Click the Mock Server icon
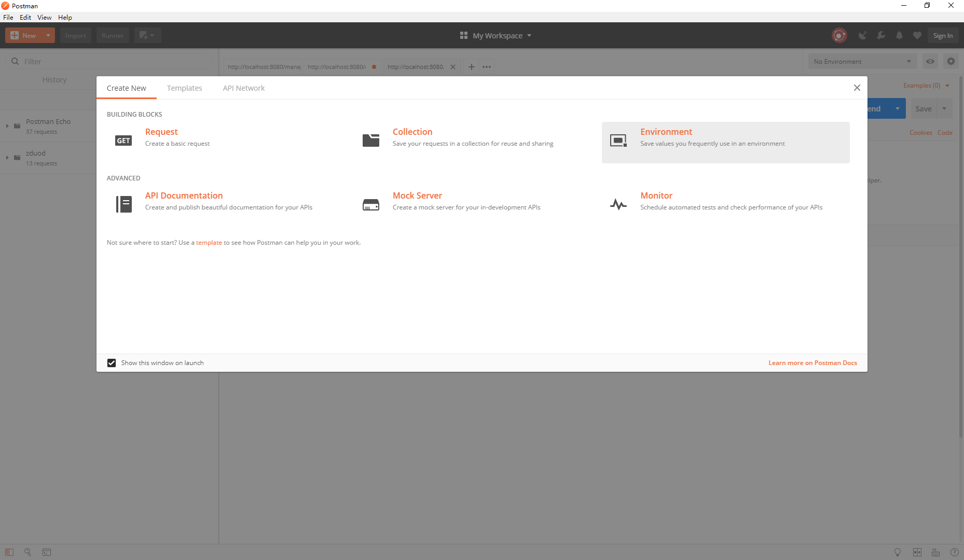Viewport: 964px width, 560px height. tap(371, 204)
